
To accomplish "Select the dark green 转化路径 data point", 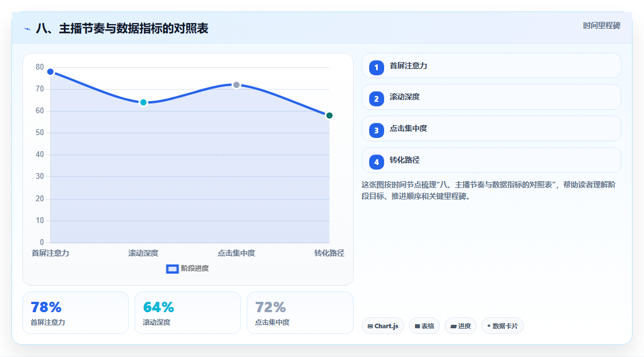I will click(329, 116).
